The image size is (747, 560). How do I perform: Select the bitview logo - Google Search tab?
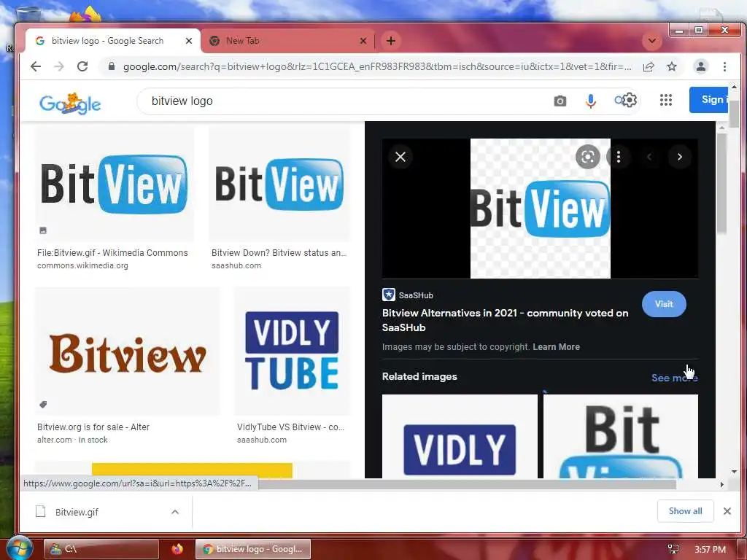point(113,41)
